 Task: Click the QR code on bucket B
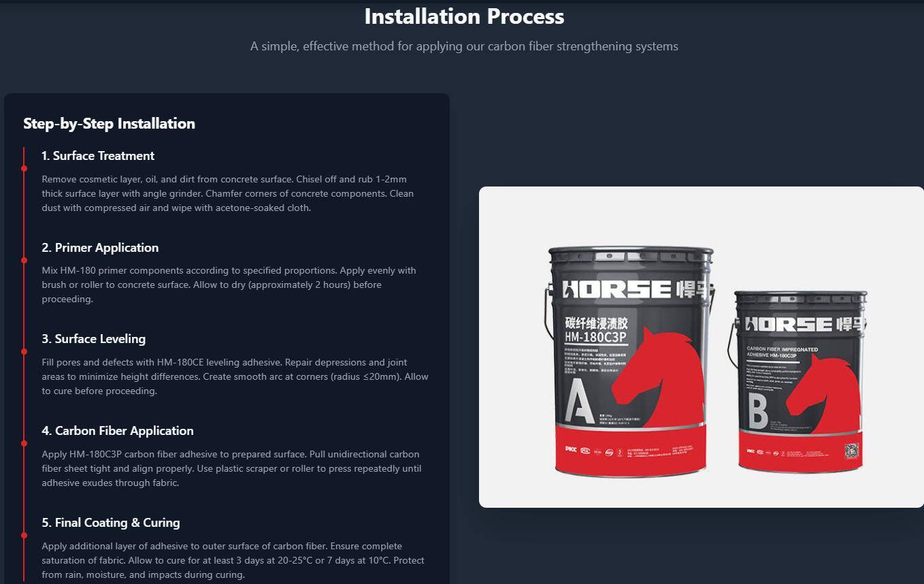[851, 451]
